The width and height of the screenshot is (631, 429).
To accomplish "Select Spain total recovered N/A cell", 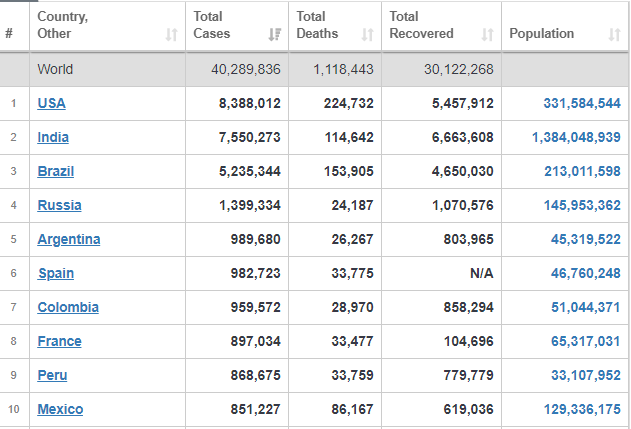I will click(x=481, y=273).
